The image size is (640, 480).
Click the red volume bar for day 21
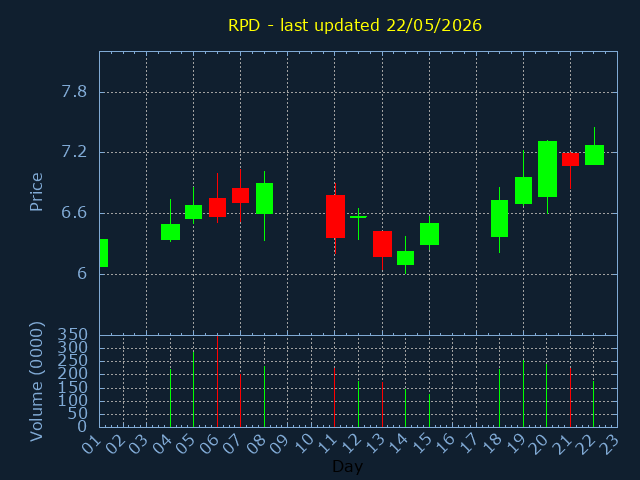pyautogui.click(x=570, y=397)
